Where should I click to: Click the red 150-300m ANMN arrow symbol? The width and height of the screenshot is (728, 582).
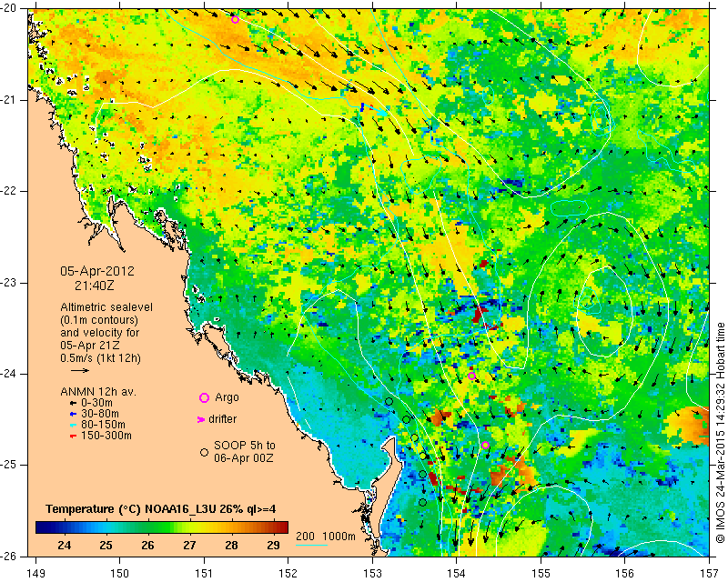click(x=73, y=436)
